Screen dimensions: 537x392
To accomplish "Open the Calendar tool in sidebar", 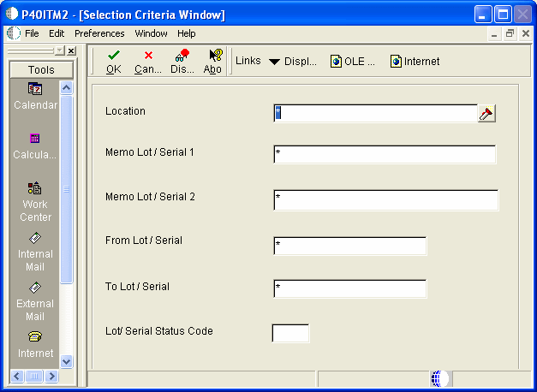I will (35, 89).
